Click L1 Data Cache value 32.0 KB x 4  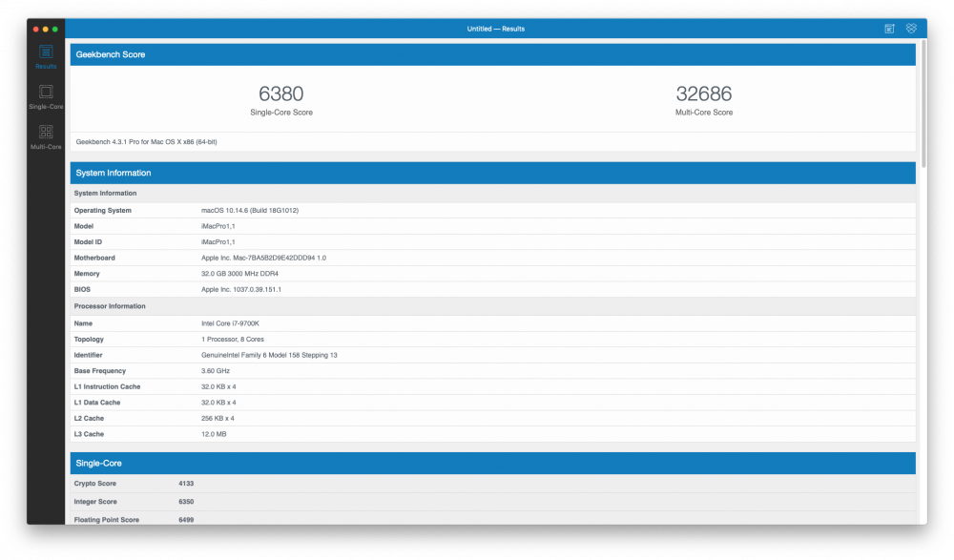218,403
